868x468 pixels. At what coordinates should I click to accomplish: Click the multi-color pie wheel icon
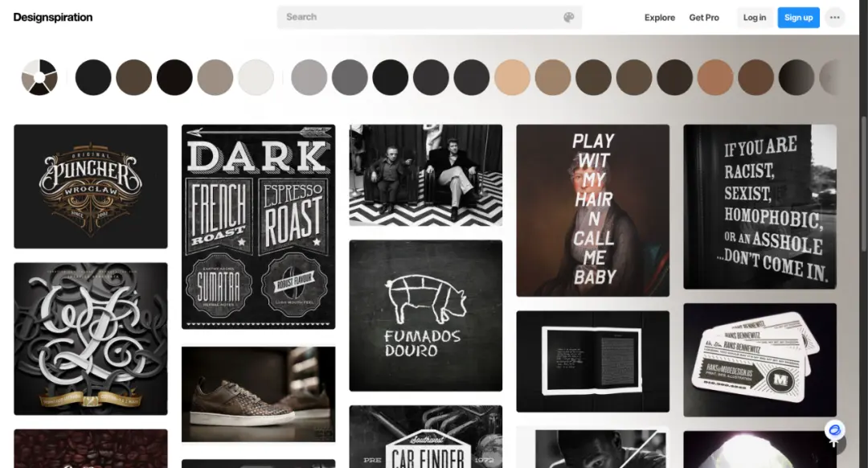coord(39,77)
